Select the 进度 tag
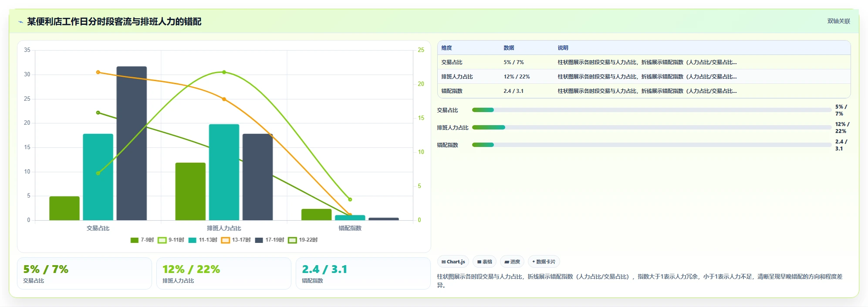 pos(512,262)
